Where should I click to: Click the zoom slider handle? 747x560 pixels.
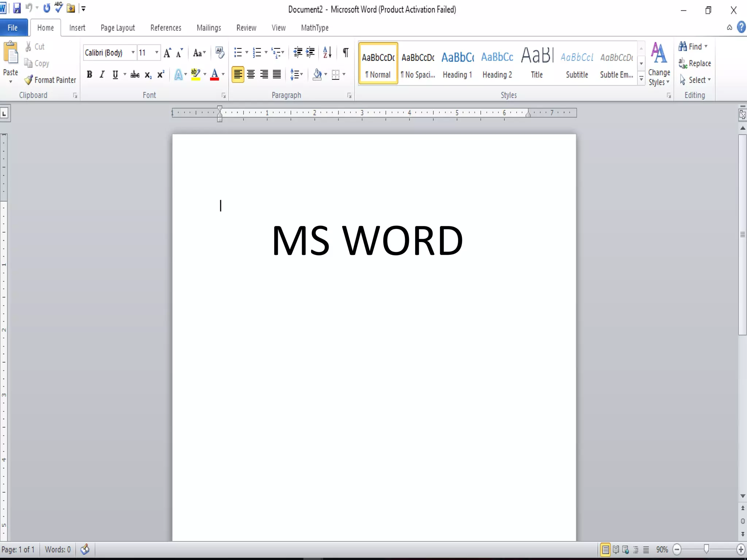pyautogui.click(x=707, y=549)
